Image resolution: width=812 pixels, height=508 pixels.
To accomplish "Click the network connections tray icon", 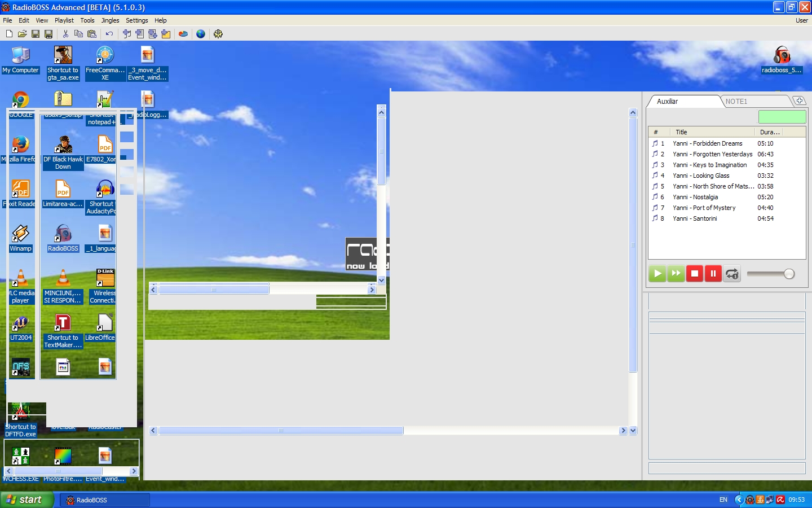I will click(x=770, y=500).
